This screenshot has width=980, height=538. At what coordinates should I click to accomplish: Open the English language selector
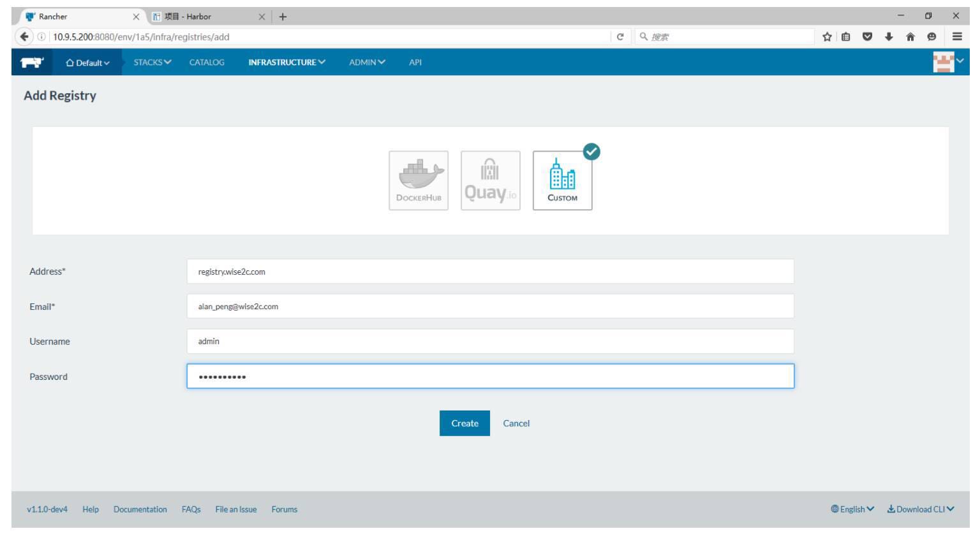852,509
